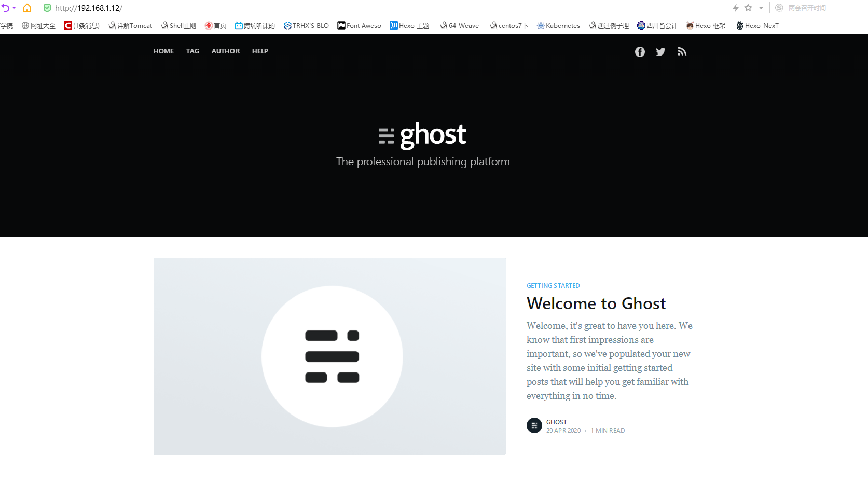Screen dimensions: 868x497
Task: Open the 蹲坑听课的 bookmark
Action: point(255,25)
